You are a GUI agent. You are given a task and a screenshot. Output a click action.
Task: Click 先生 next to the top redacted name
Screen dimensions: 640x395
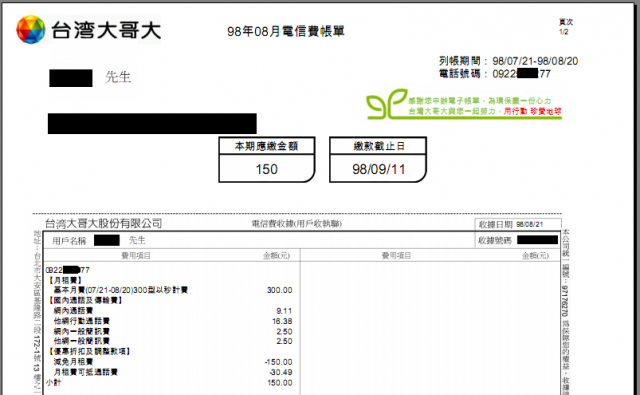(118, 77)
